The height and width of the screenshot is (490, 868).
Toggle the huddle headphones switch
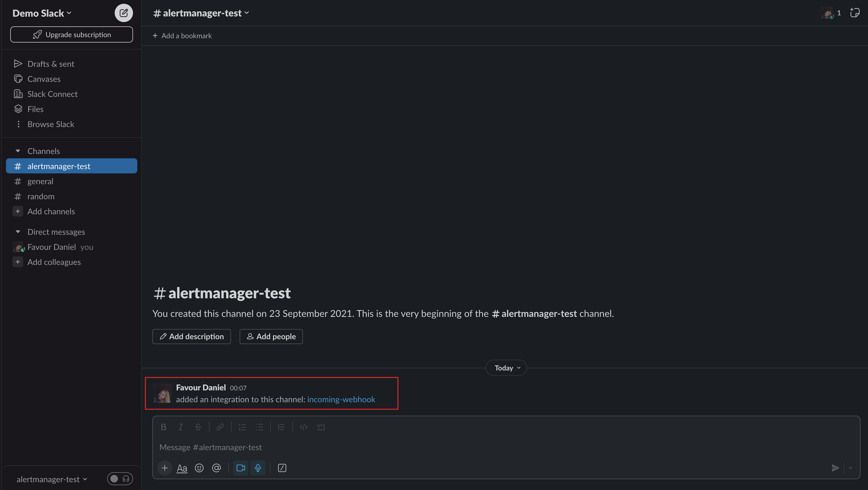[120, 479]
